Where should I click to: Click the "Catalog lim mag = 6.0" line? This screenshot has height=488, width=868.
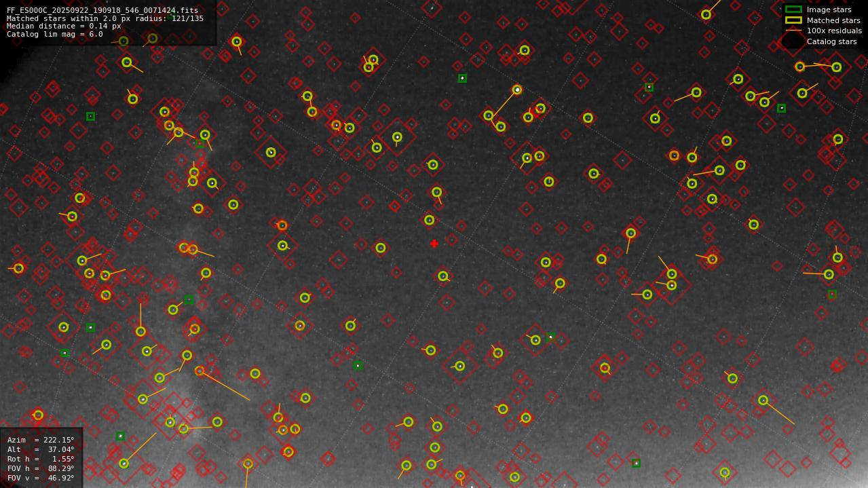[x=55, y=34]
